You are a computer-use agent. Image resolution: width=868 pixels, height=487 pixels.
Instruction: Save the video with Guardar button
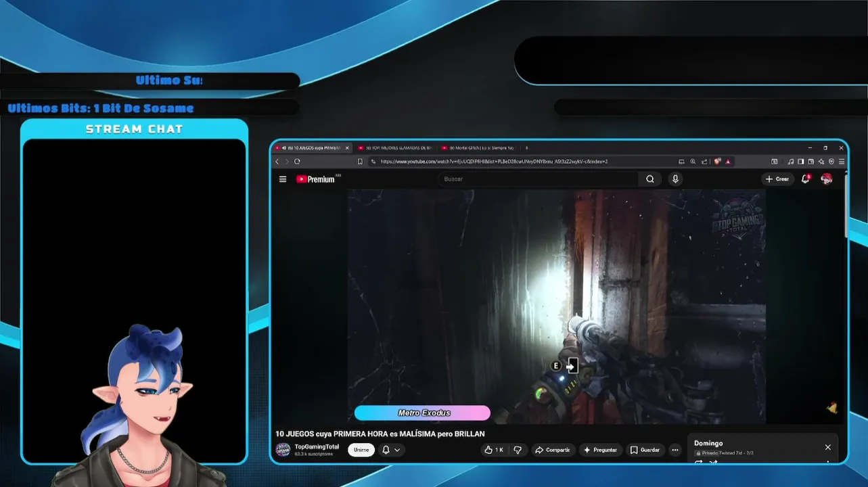644,450
